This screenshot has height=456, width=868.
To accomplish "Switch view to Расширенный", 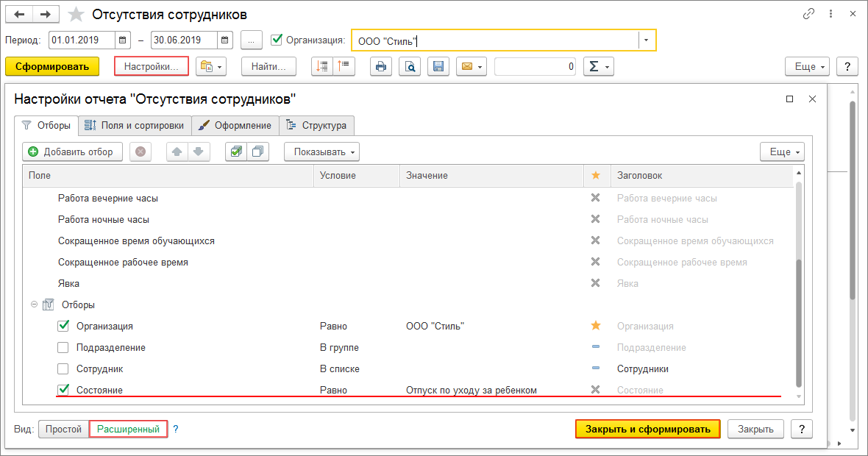I will pos(129,429).
